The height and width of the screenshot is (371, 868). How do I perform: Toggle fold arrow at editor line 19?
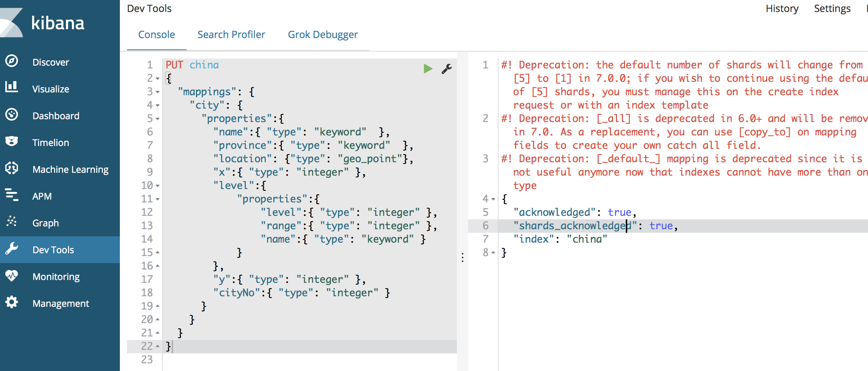[x=158, y=306]
